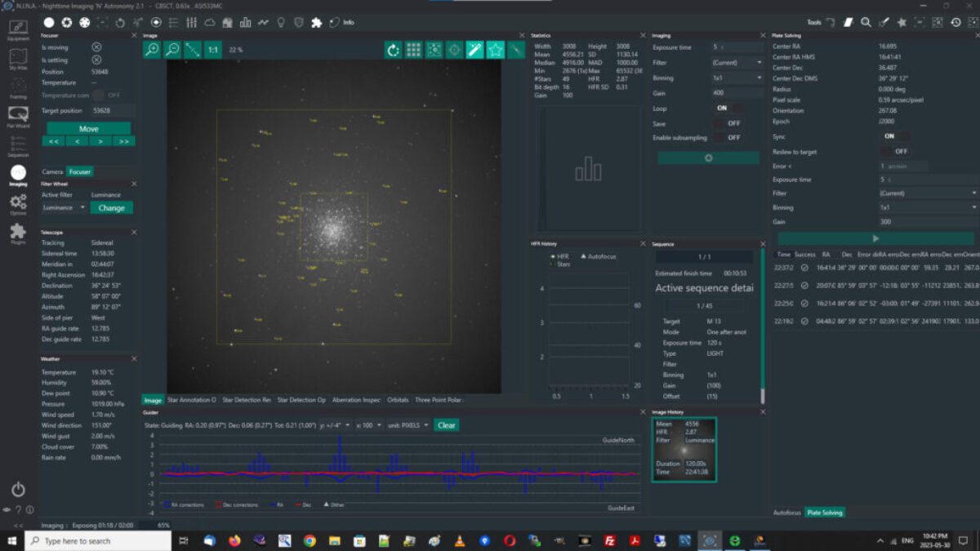Switch to Star Annotation Options tab
This screenshot has height=551, width=980.
(191, 400)
